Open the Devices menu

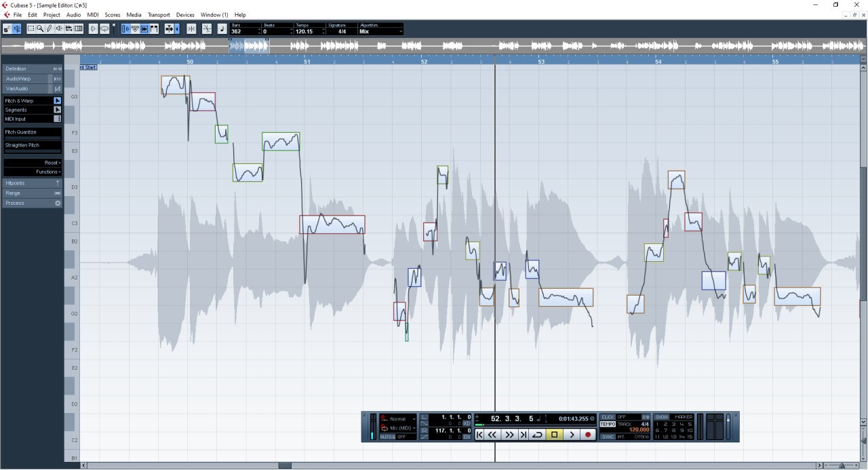185,14
